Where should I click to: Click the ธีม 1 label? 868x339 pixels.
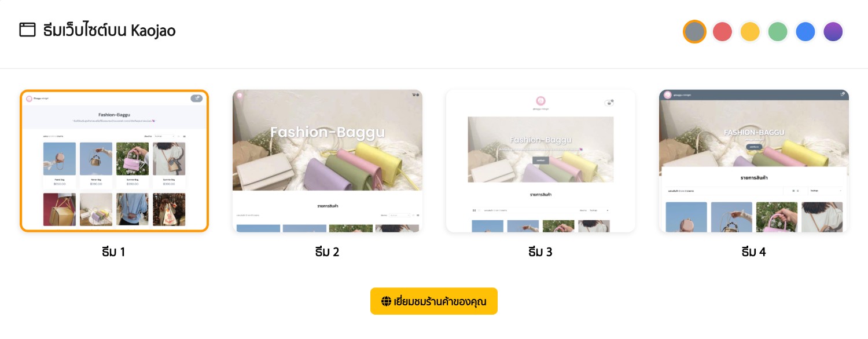pos(113,251)
